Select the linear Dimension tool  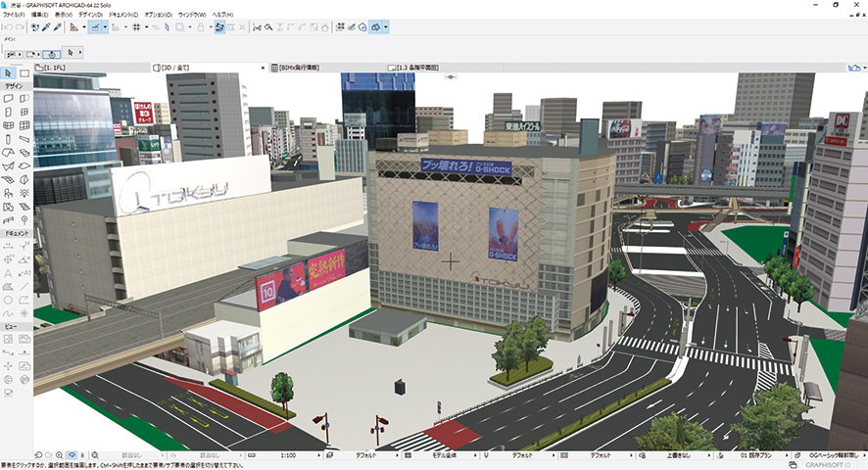click(x=8, y=246)
